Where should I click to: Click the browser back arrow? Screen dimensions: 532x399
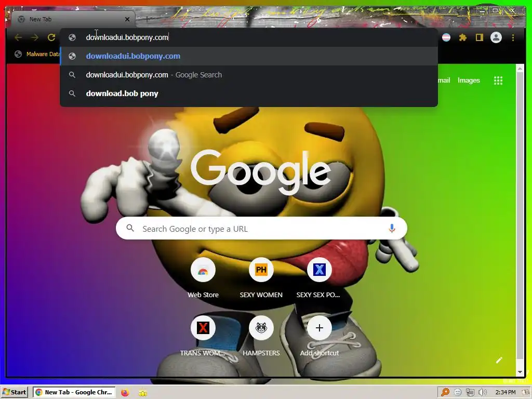[x=18, y=37]
